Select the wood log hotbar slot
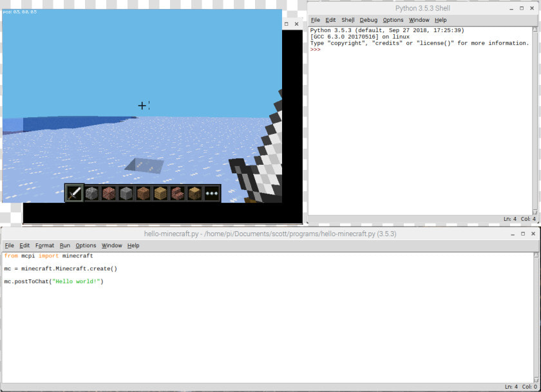 195,193
